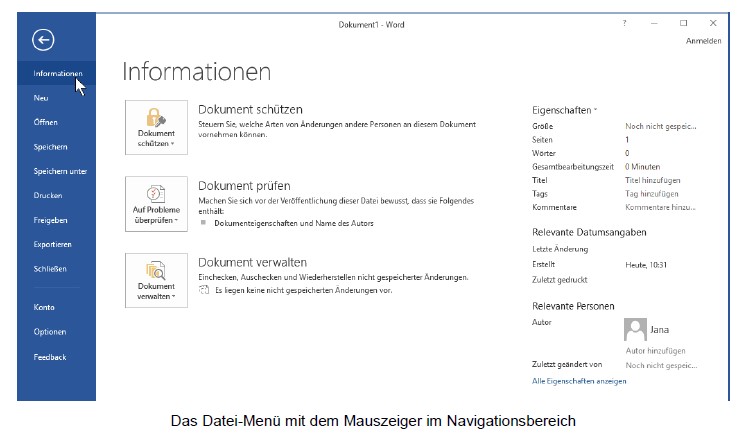
Task: Close the Word window
Action: pos(713,23)
